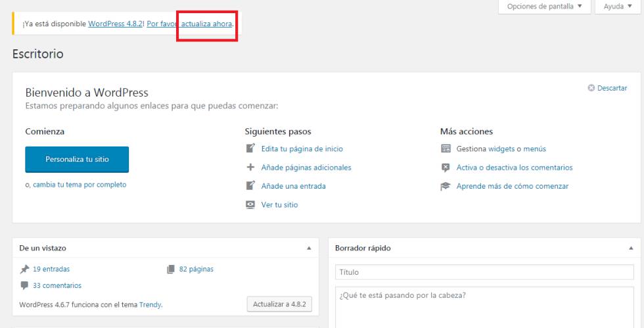The width and height of the screenshot is (644, 328).
Task: Click the comment icon beside 'Activa o desactiva los comentarios'
Action: [x=446, y=168]
